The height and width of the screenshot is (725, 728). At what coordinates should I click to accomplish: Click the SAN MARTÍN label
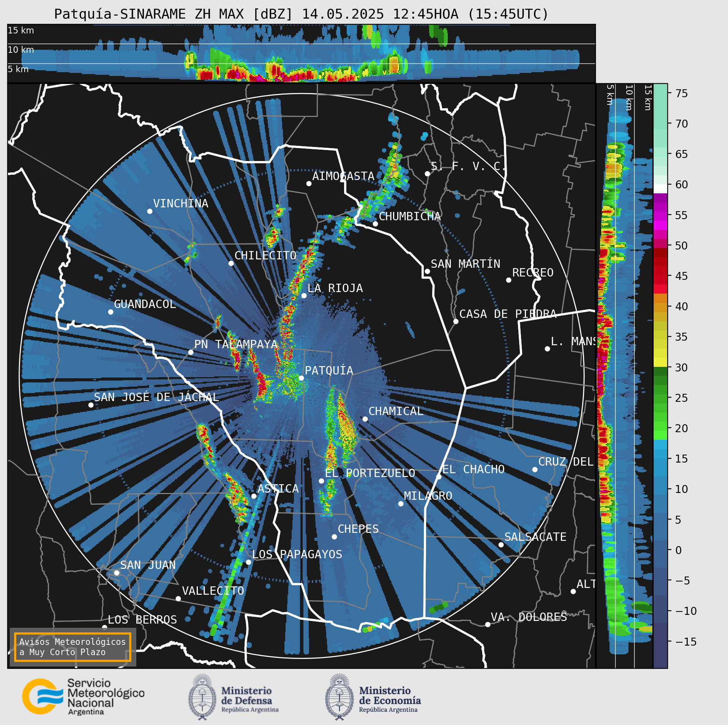(x=466, y=264)
